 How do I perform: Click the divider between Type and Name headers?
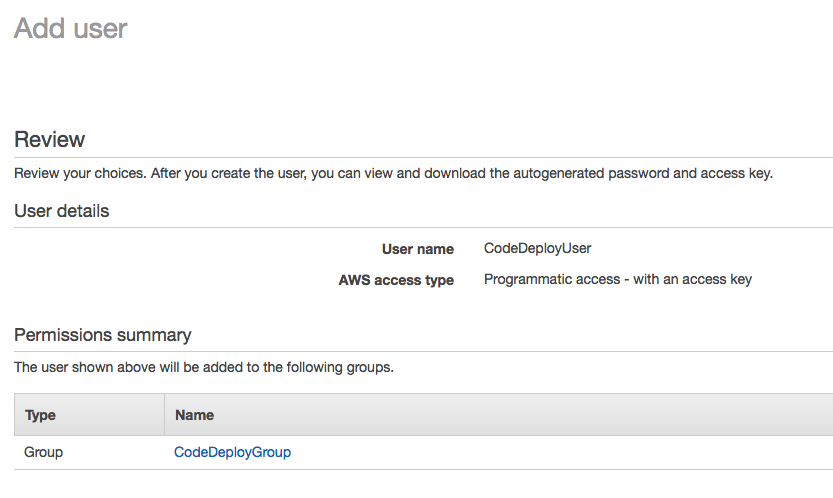[x=164, y=415]
